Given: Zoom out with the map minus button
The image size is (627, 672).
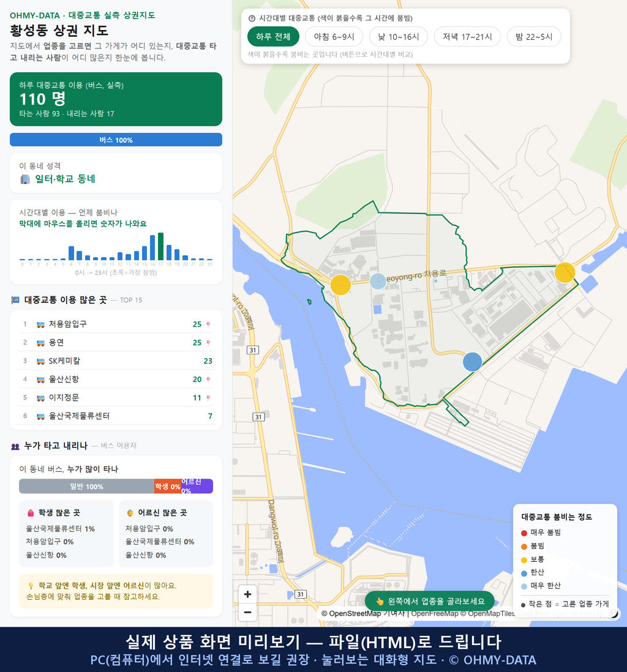Looking at the screenshot, I should pos(247,612).
